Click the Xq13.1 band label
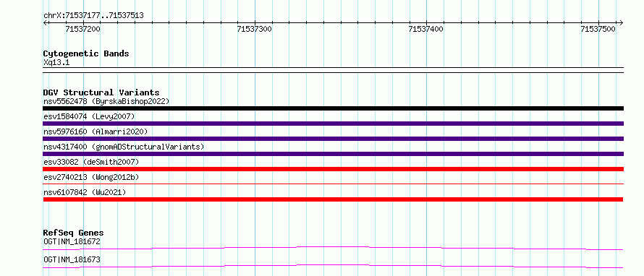 (x=56, y=63)
